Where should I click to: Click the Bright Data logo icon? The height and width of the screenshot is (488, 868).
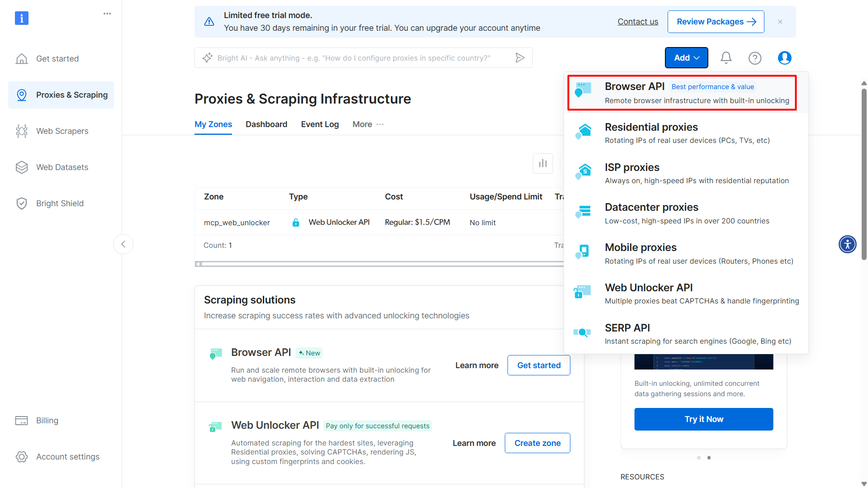coord(22,18)
